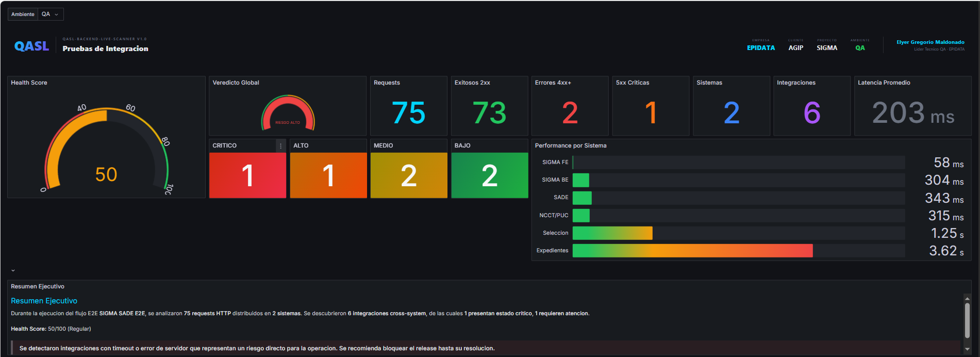Open the CRITICO panel menu icon
The width and height of the screenshot is (980, 357).
coord(281,146)
